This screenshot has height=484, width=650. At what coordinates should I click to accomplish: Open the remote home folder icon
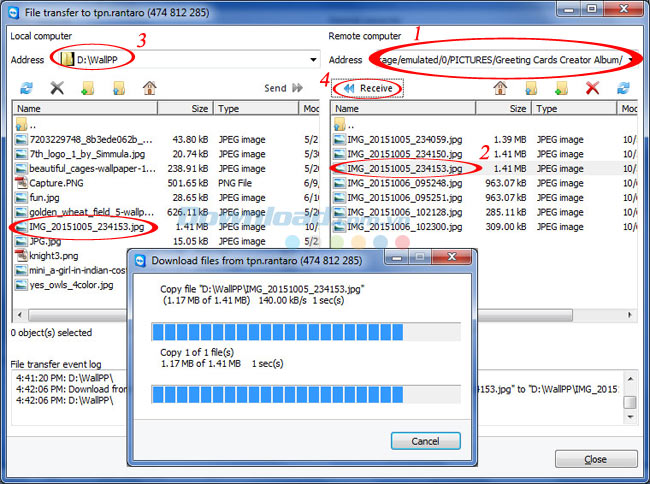point(500,89)
